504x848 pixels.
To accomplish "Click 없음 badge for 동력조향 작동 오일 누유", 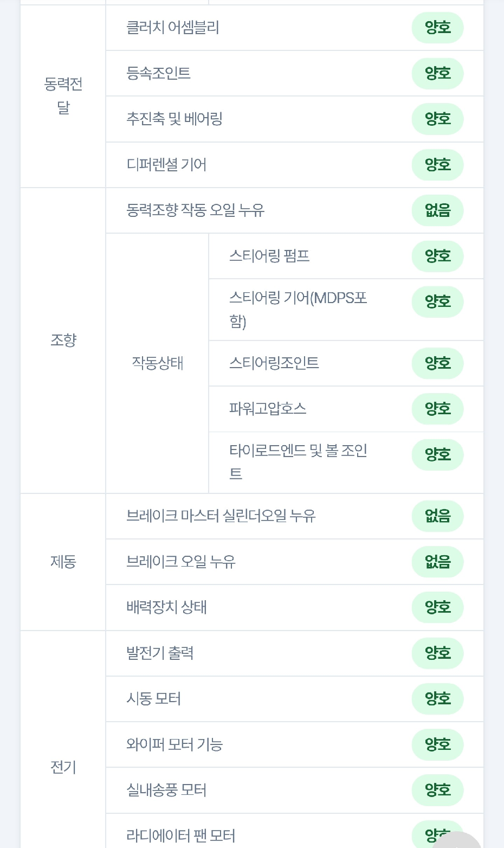I will click(437, 210).
